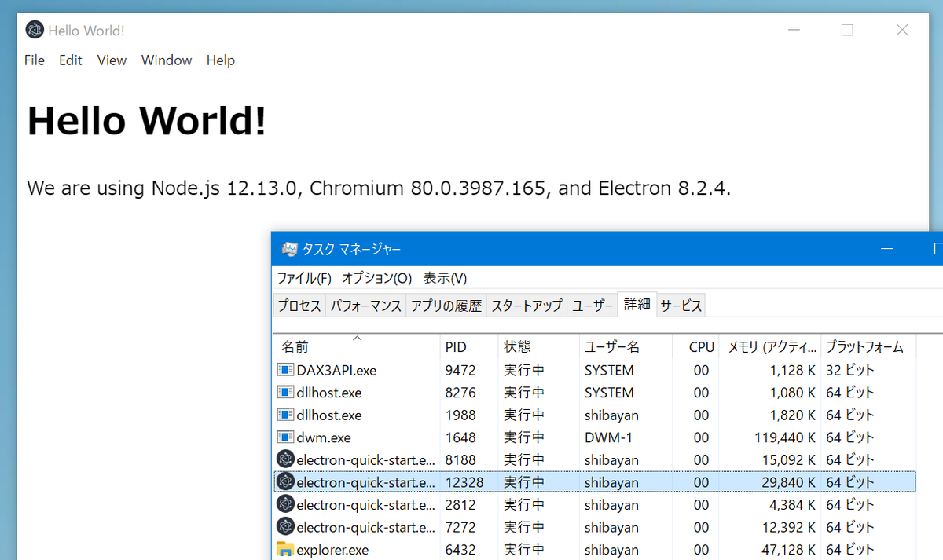The width and height of the screenshot is (943, 560).
Task: Open the File menu in Hello World window
Action: pos(35,60)
